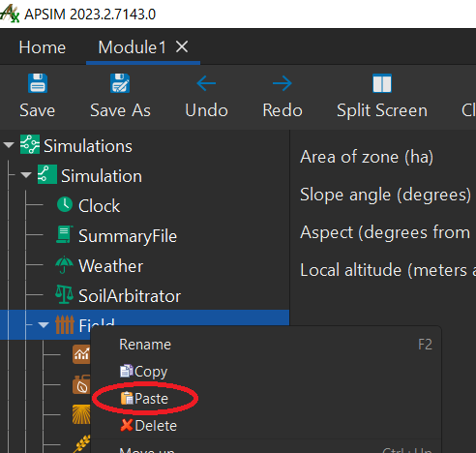Click the SummaryFile scroll icon
Screen dimensions: 476x453
point(65,234)
